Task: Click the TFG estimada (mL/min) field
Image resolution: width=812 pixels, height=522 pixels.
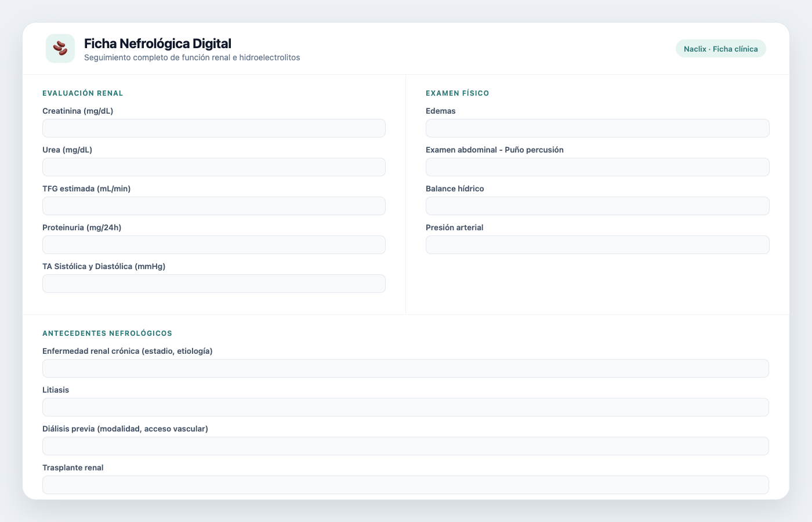Action: point(214,206)
